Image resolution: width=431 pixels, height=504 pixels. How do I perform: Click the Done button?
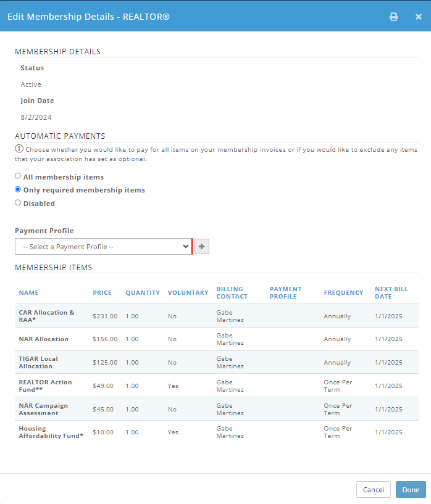point(411,490)
